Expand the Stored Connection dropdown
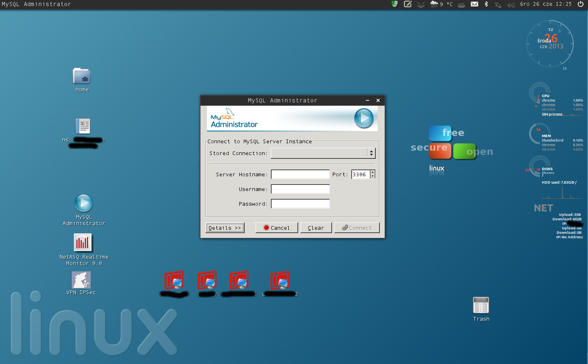This screenshot has height=364, width=588. pos(371,153)
